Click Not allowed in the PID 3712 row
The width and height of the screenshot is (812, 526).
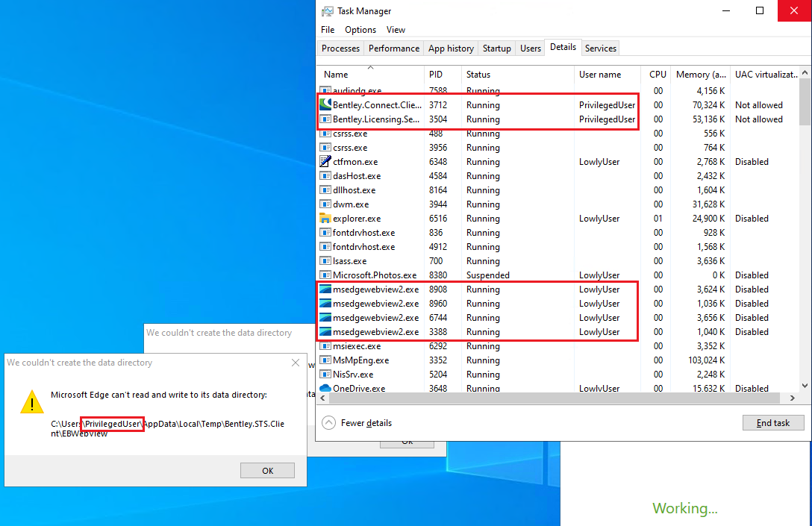[x=759, y=104]
